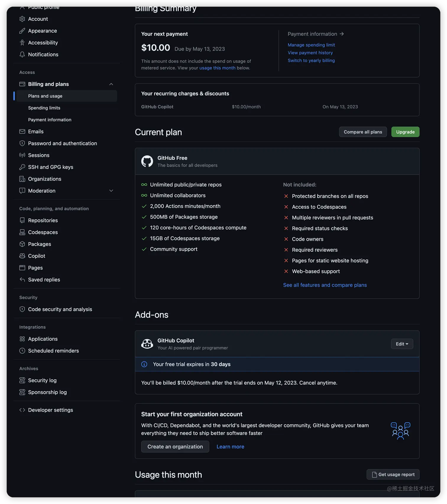Click Get usage report button
Screen dimensions: 447x504
pos(393,474)
